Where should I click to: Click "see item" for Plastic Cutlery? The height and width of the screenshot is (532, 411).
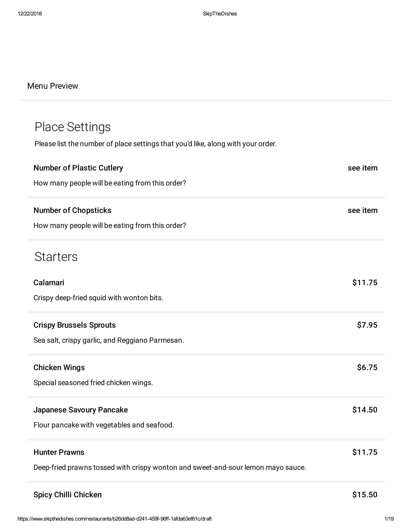click(362, 168)
